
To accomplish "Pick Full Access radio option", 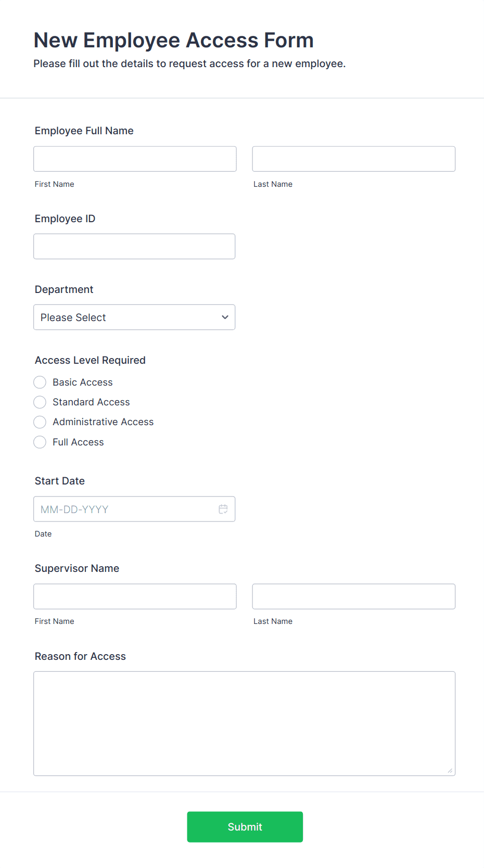I will (x=40, y=442).
